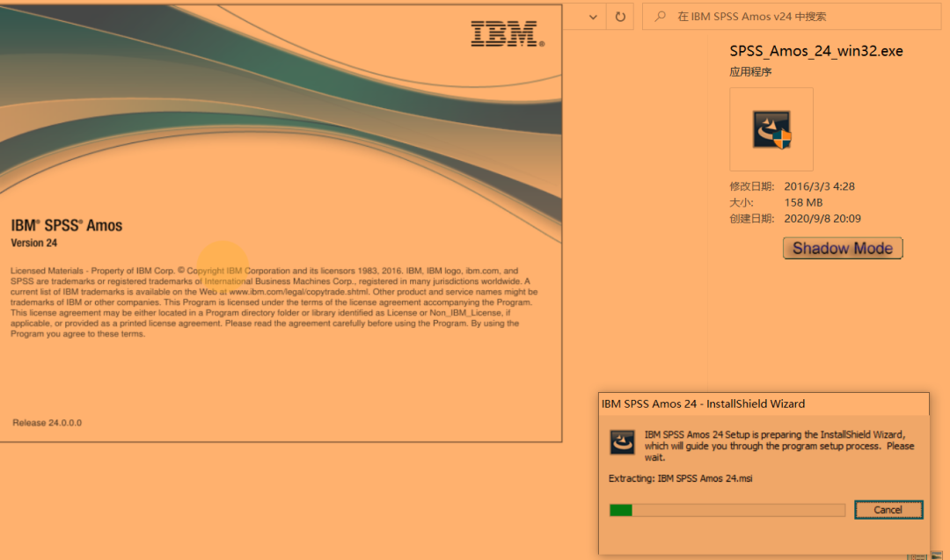950x560 pixels.
Task: Click the 'Release 24.0.0.0' text
Action: (47, 423)
